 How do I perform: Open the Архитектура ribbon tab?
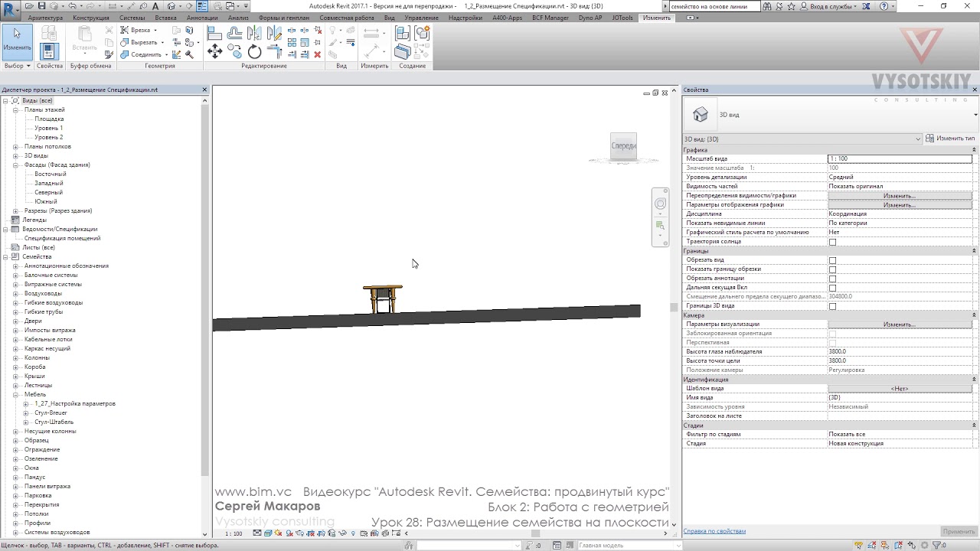45,18
